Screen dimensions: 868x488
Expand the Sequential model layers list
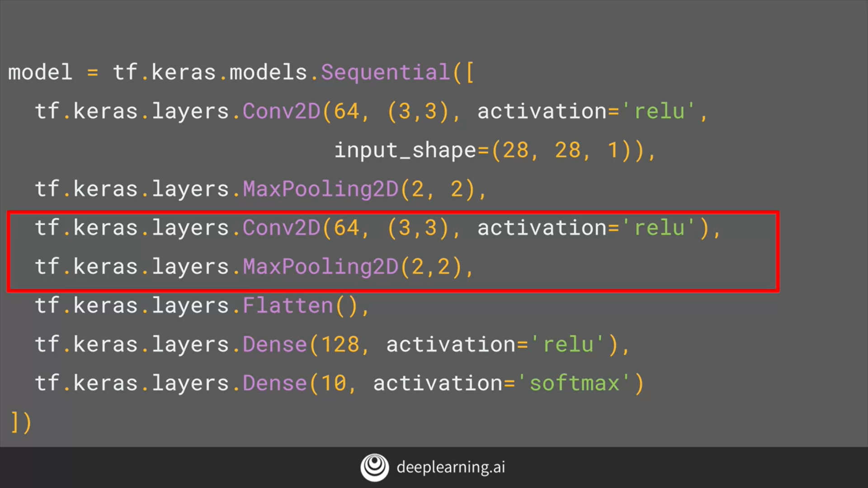[474, 73]
